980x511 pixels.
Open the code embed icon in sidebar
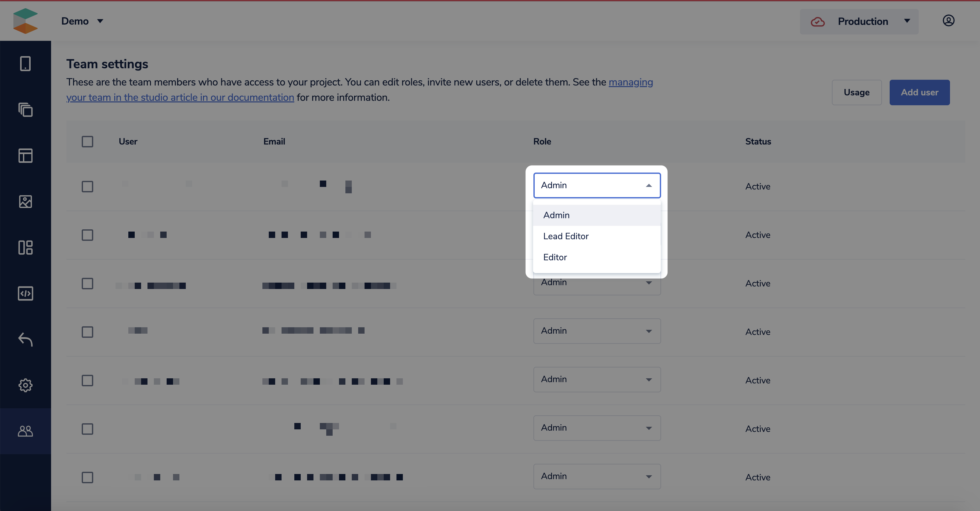[25, 293]
